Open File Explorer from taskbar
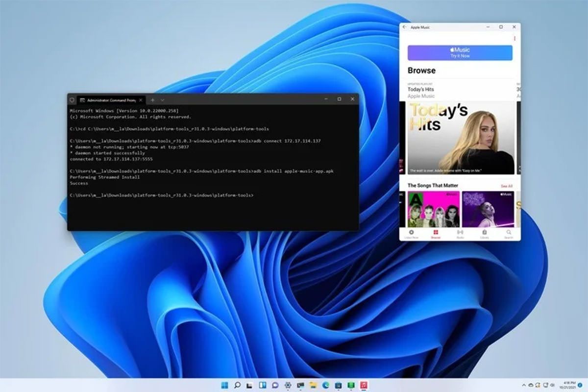Image resolution: width=588 pixels, height=392 pixels. (x=313, y=385)
